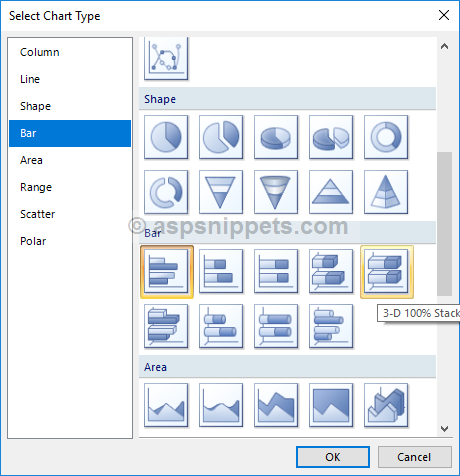
Task: Pick the 3-D Area chart icon
Action: (386, 405)
